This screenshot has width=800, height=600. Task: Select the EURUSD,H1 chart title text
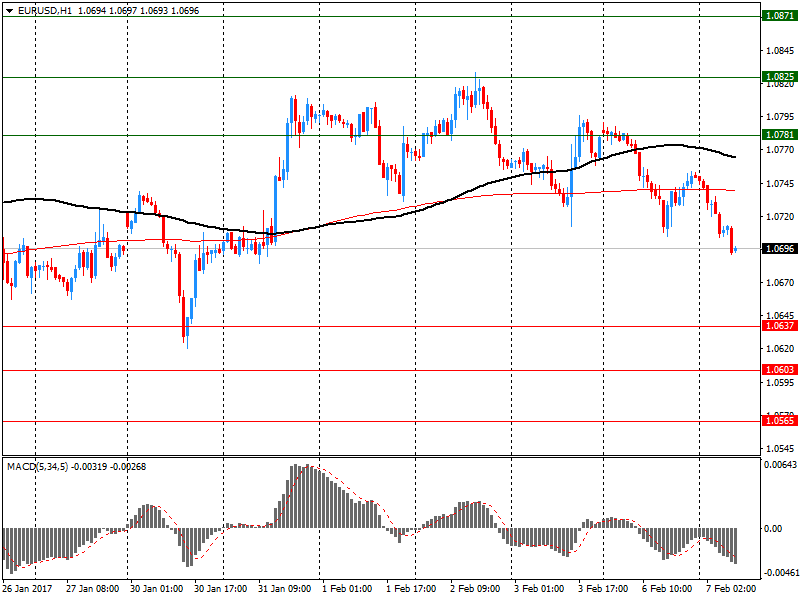(45, 11)
